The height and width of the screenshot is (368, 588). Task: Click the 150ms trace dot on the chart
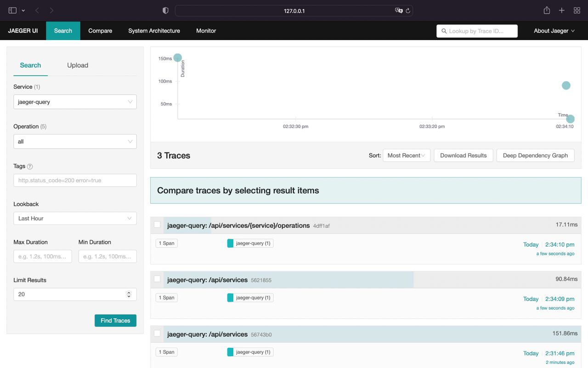(178, 57)
